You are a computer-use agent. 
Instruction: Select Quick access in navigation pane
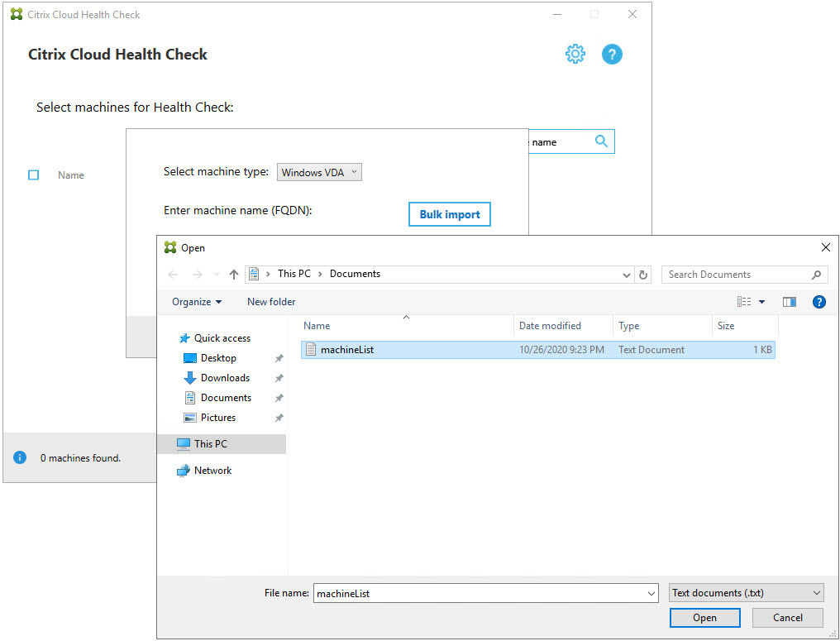coord(222,338)
